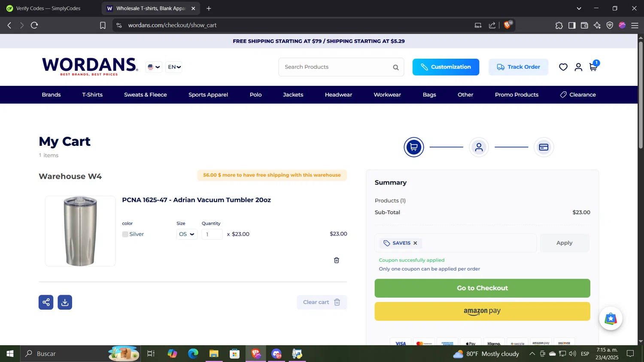This screenshot has height=362, width=644.
Task: Open the Promo Products menu
Action: coord(516,95)
